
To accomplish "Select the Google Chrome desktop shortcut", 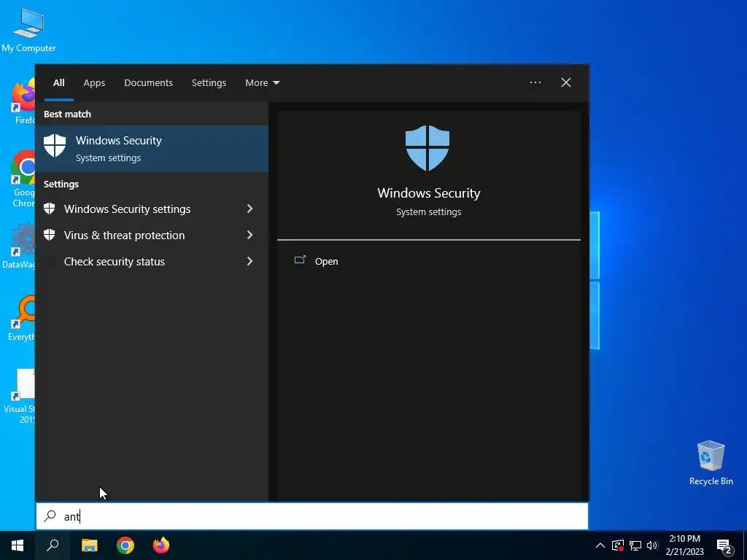I will coord(23,179).
